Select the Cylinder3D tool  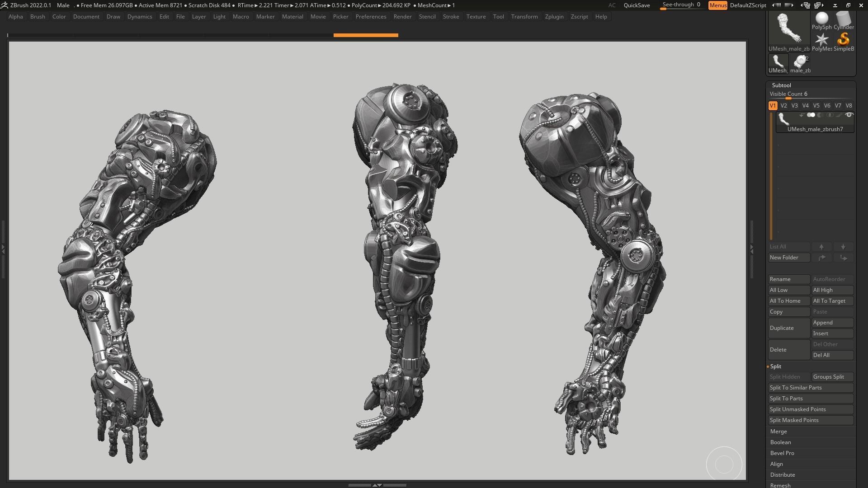(844, 18)
